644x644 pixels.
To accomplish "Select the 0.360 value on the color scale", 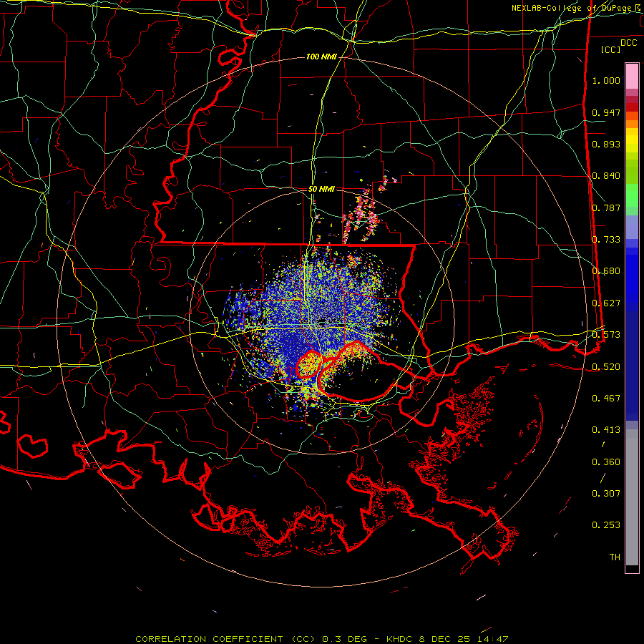I will 606,462.
